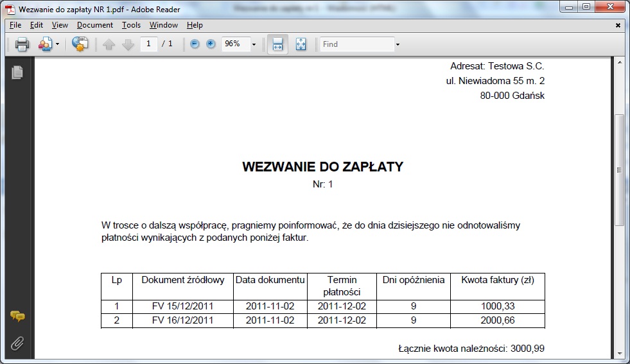
Task: Minimize the Adobe Reader window
Action: 569,7
